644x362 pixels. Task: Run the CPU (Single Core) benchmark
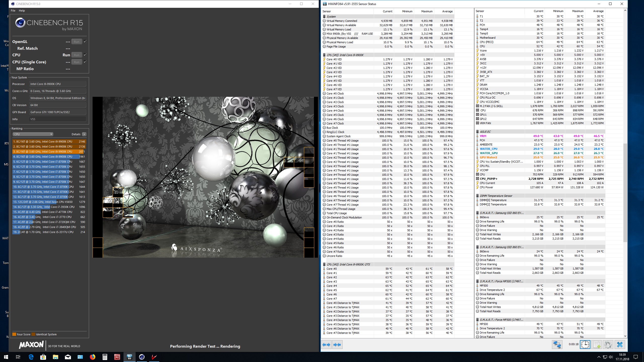(x=77, y=62)
